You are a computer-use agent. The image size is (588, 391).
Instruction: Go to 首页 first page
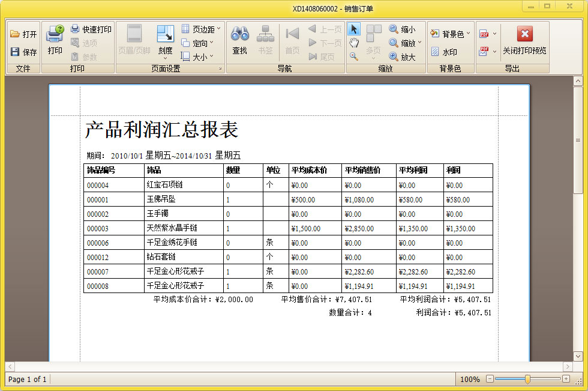click(x=292, y=40)
